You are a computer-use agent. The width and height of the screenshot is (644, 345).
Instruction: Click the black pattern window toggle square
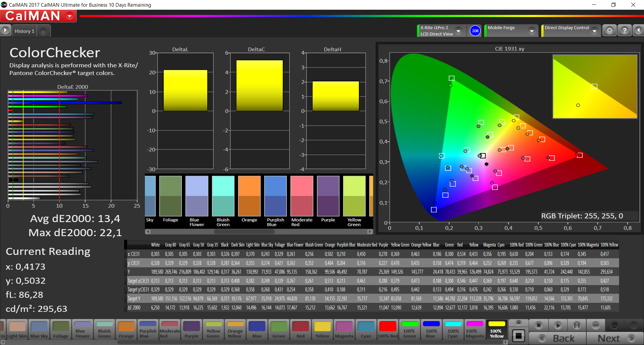518,336
